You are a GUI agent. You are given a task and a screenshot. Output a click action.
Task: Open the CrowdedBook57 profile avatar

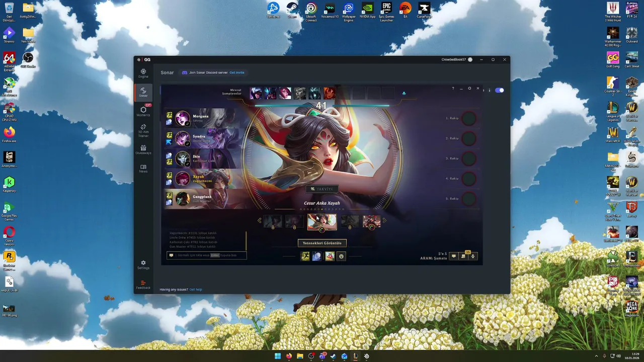(470, 59)
